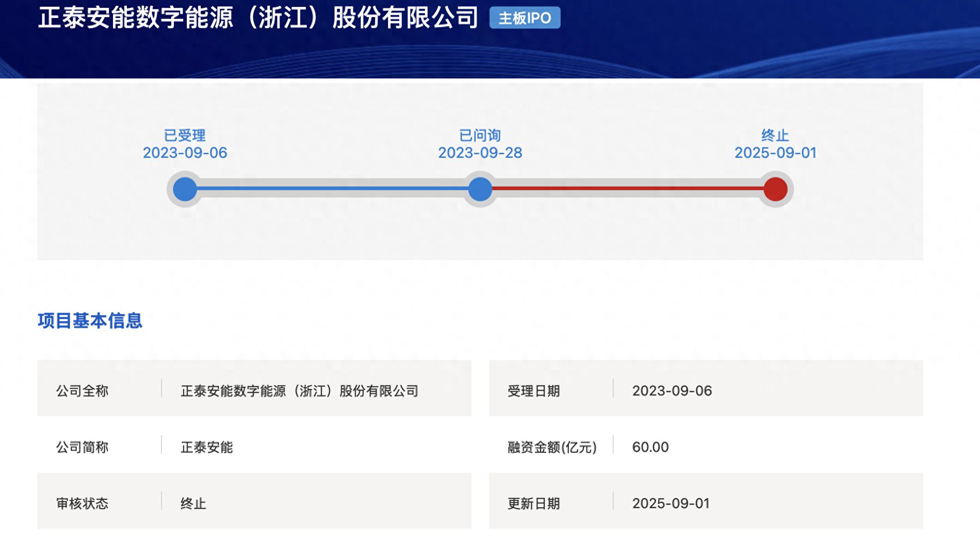This screenshot has width=980, height=540.
Task: Click the 已问询 stage label
Action: tap(480, 135)
